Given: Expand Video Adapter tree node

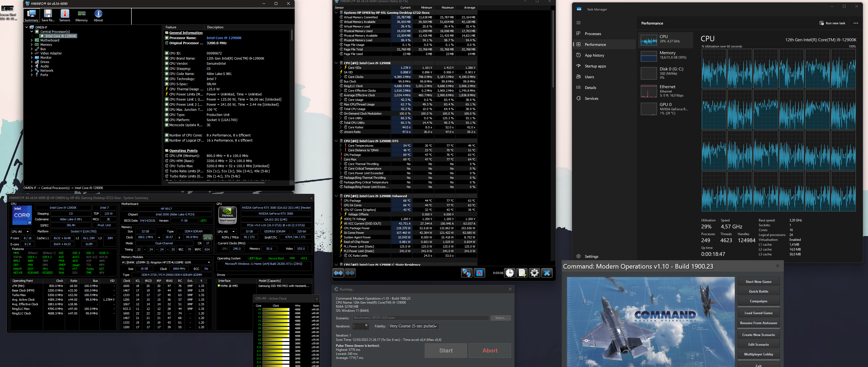Looking at the screenshot, I should click(32, 53).
